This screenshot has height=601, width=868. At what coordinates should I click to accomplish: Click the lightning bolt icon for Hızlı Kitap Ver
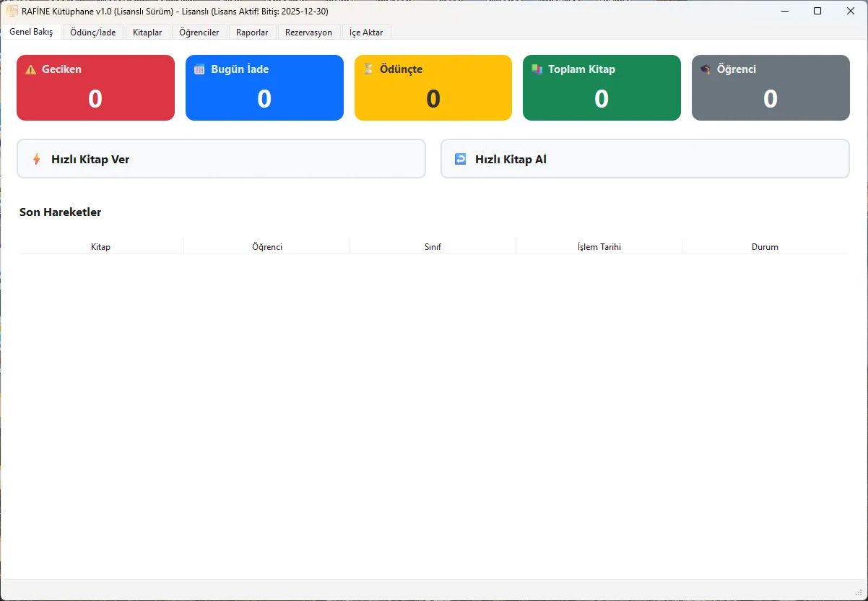(x=37, y=159)
